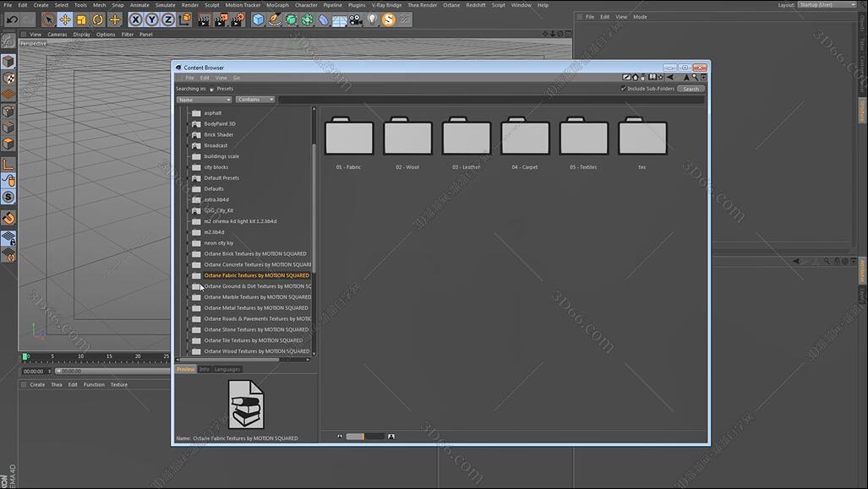The width and height of the screenshot is (868, 489).
Task: Open the deformer objects icon
Action: [x=324, y=20]
